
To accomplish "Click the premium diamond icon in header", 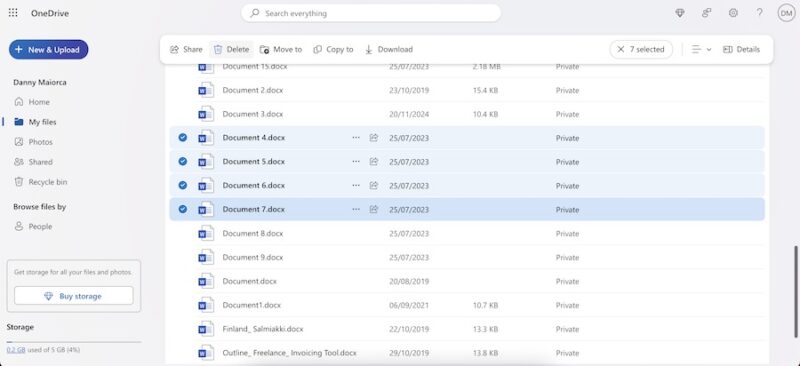I will (680, 13).
